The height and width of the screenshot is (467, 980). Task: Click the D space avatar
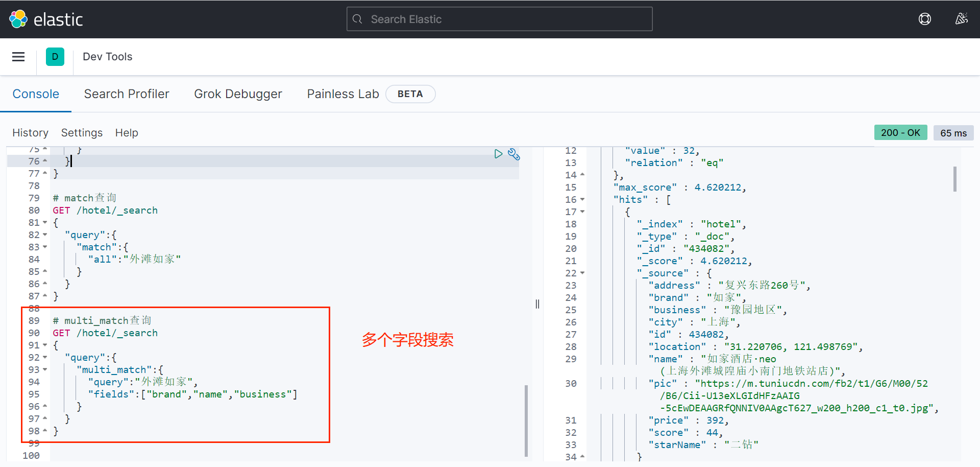(55, 57)
